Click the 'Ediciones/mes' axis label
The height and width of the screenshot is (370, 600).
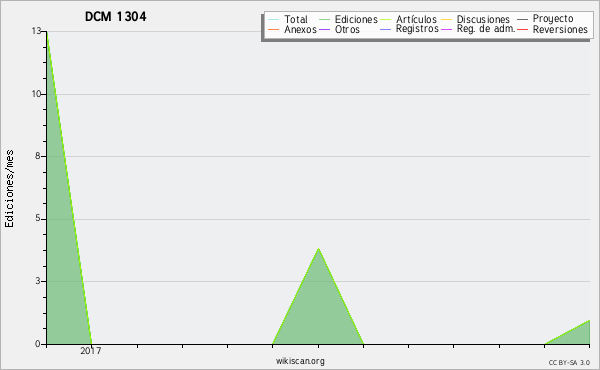pyautogui.click(x=9, y=189)
